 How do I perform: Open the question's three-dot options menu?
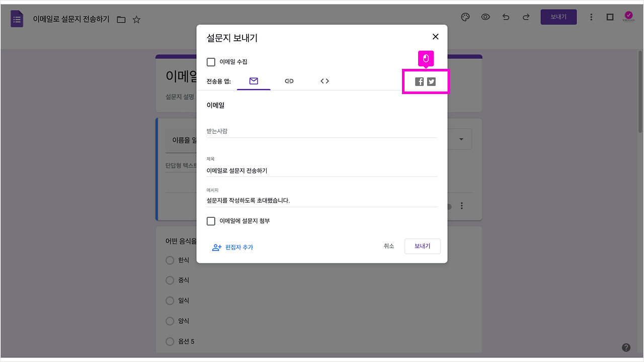(x=461, y=206)
